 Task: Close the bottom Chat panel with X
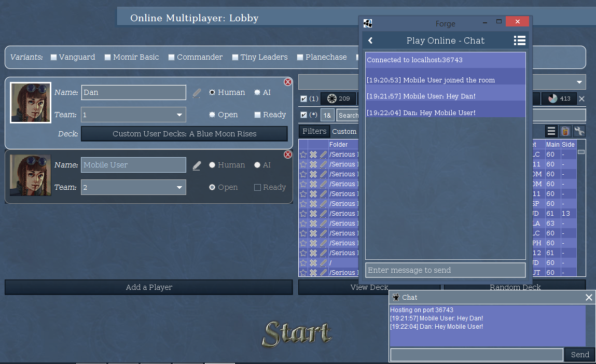tap(589, 297)
